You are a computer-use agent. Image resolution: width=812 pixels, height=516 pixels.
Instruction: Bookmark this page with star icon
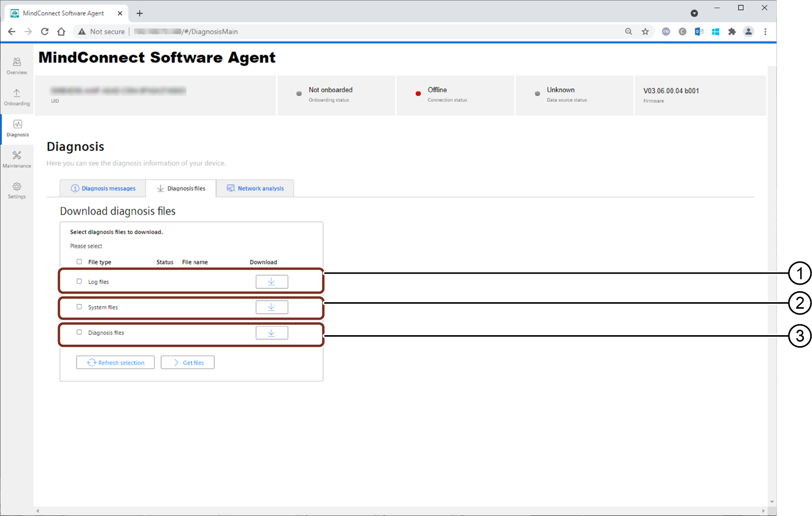645,31
